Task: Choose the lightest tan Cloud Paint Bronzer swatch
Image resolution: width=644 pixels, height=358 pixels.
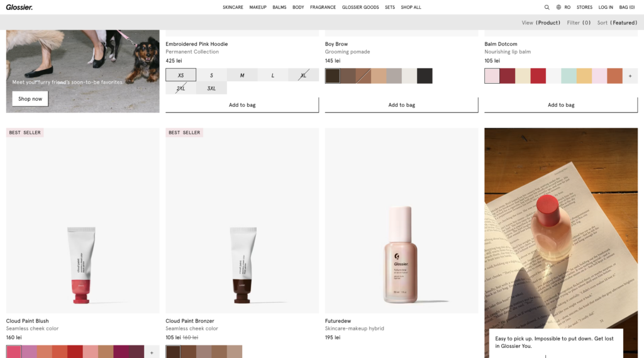Action: point(235,352)
